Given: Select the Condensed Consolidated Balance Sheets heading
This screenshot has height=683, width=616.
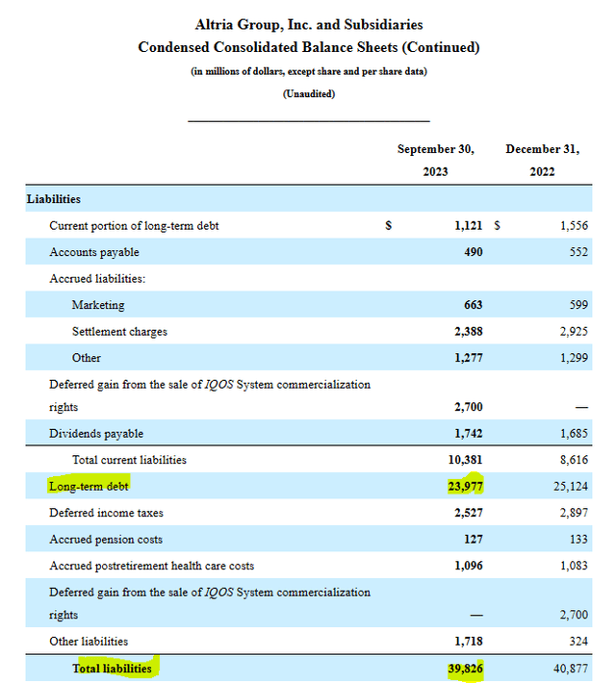Looking at the screenshot, I should click(x=308, y=47).
